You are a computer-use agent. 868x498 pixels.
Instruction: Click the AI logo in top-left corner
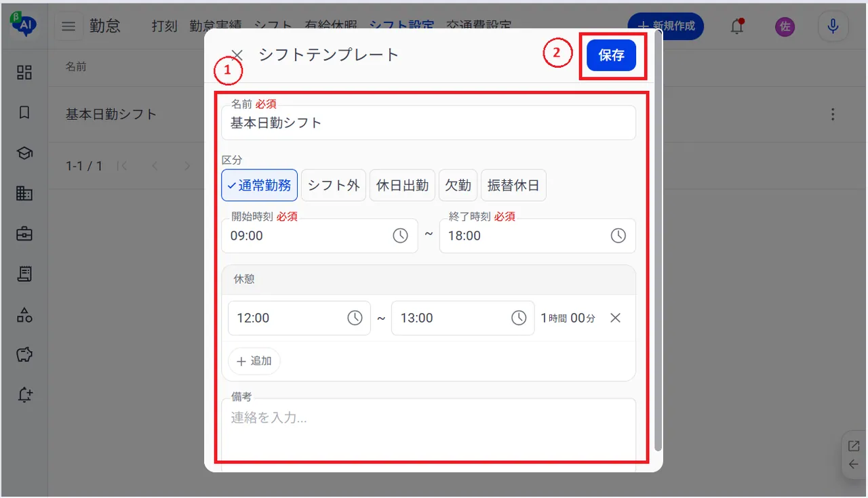point(24,25)
